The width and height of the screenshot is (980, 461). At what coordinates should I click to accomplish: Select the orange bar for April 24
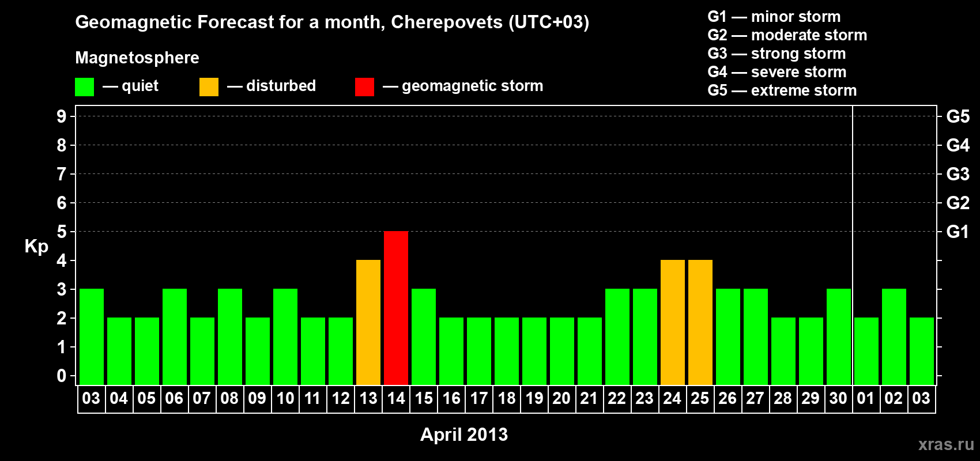click(x=673, y=322)
